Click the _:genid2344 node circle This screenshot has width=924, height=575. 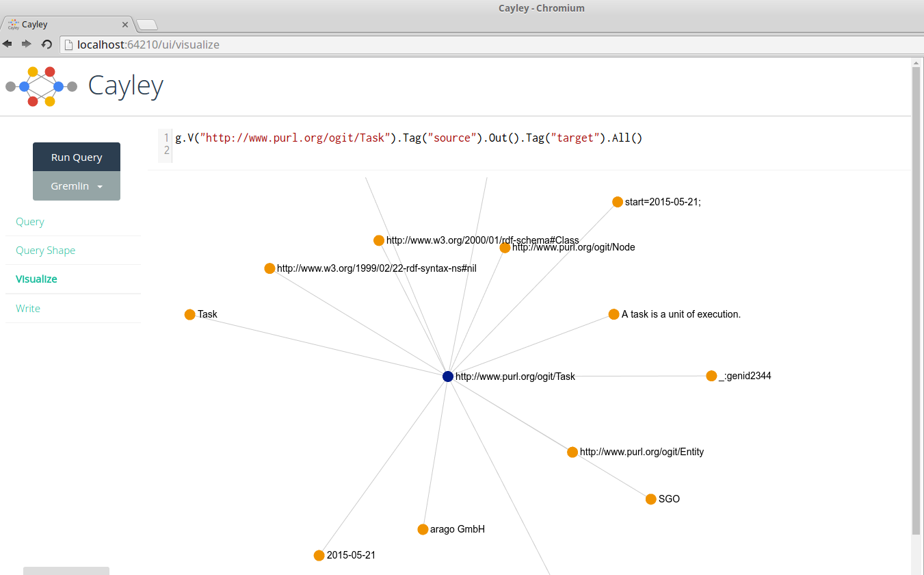[x=711, y=376]
